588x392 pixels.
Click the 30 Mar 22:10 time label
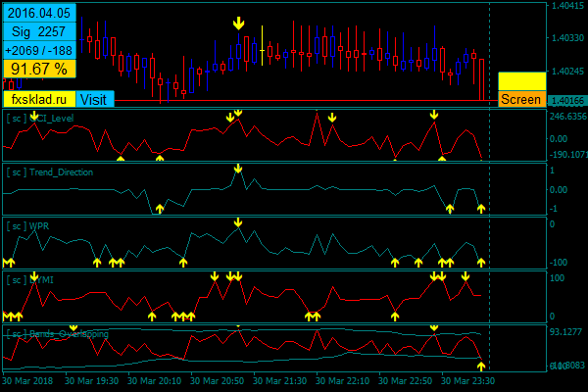[342, 381]
